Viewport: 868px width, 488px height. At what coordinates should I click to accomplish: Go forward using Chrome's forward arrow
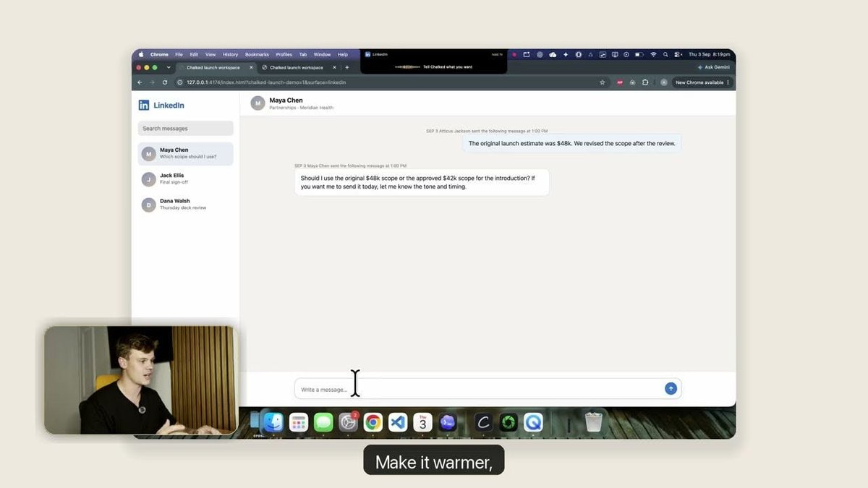coord(152,82)
